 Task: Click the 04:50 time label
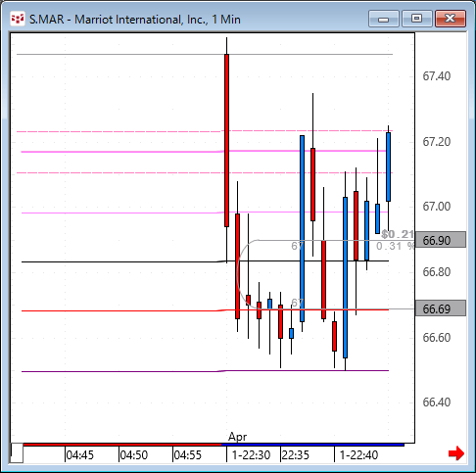[x=134, y=455]
